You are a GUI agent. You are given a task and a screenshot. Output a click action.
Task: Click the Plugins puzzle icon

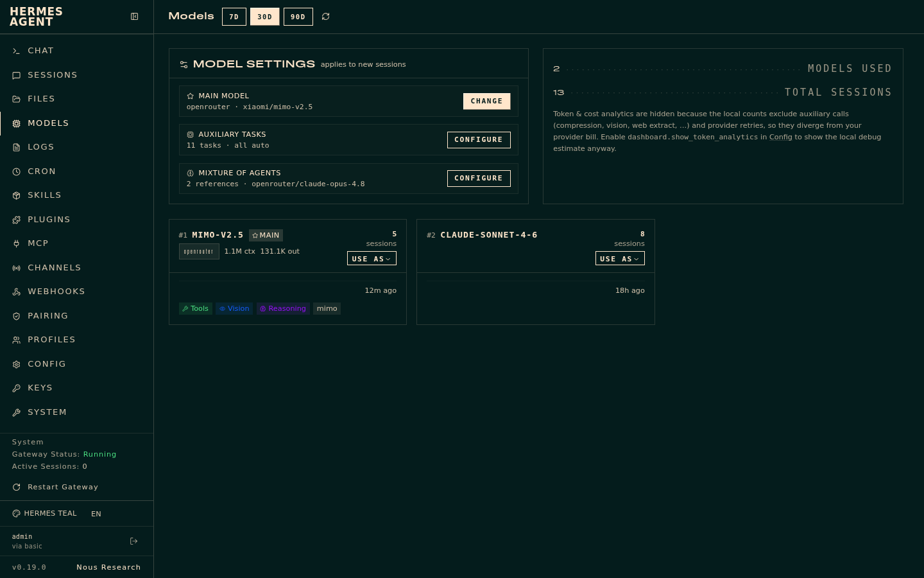point(17,220)
